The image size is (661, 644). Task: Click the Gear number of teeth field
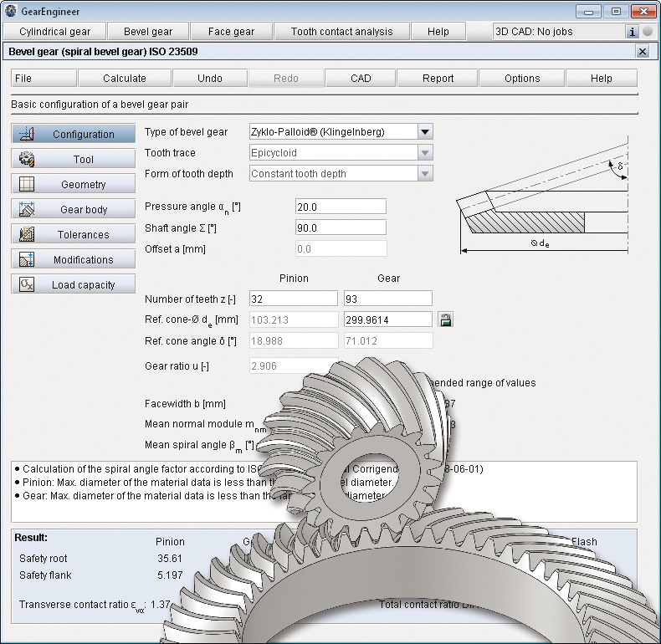(388, 299)
